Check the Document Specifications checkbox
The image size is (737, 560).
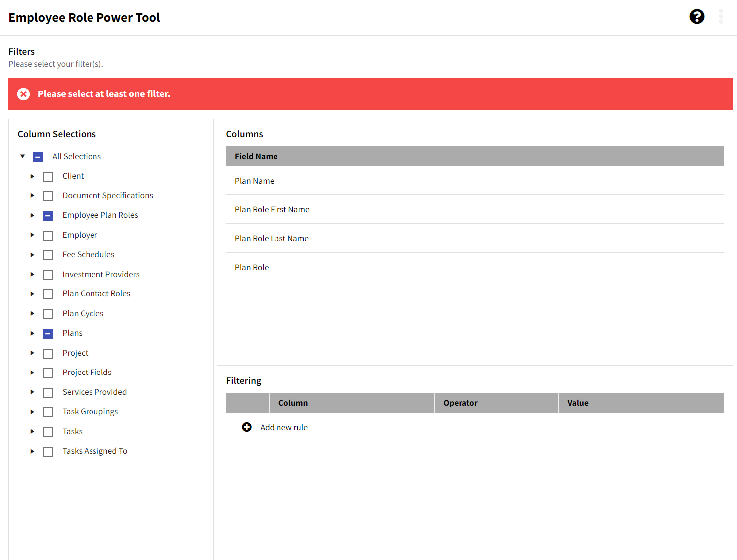(x=48, y=196)
